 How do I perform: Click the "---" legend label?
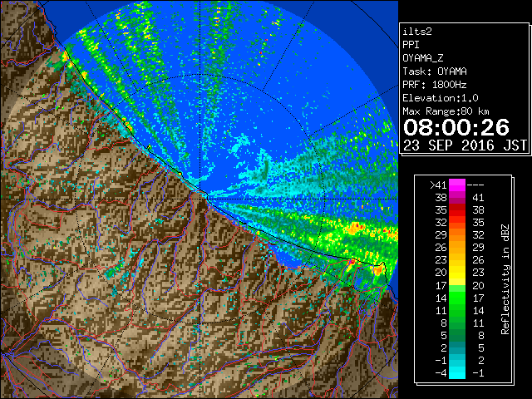pos(475,185)
